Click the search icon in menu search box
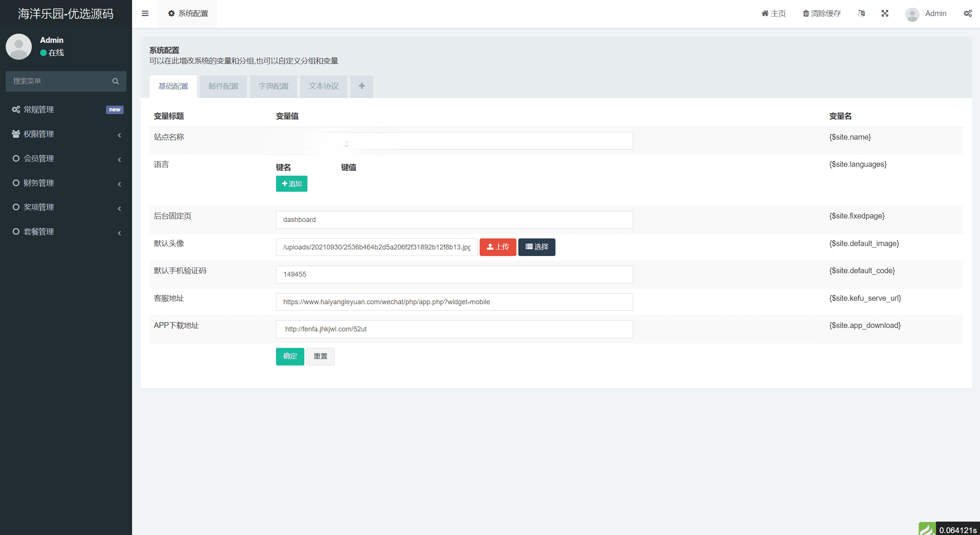Image resolution: width=980 pixels, height=535 pixels. pos(115,81)
